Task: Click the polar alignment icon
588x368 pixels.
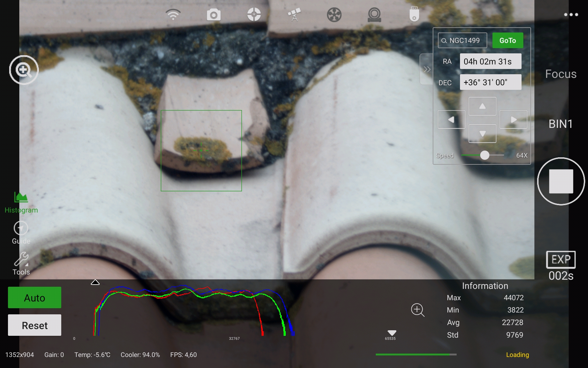Action: click(253, 14)
